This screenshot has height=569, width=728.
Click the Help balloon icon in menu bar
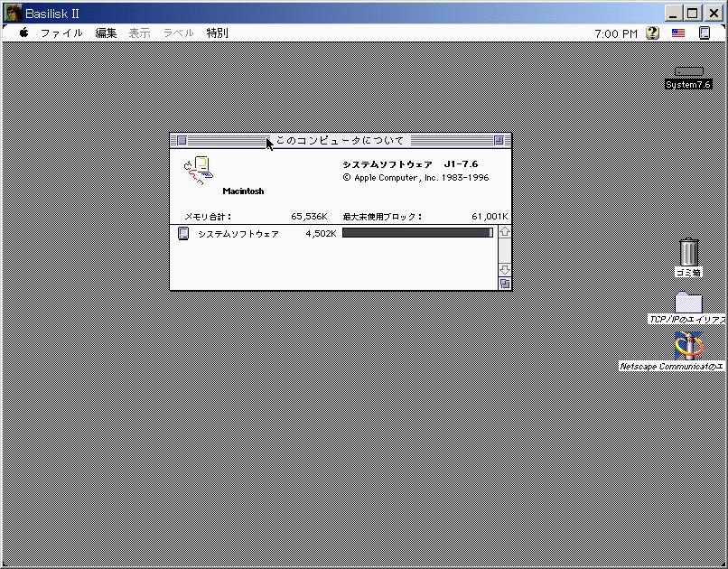[652, 33]
